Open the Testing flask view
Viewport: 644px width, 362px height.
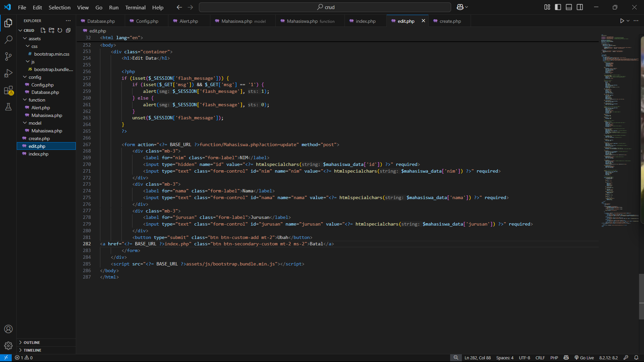pyautogui.click(x=8, y=107)
